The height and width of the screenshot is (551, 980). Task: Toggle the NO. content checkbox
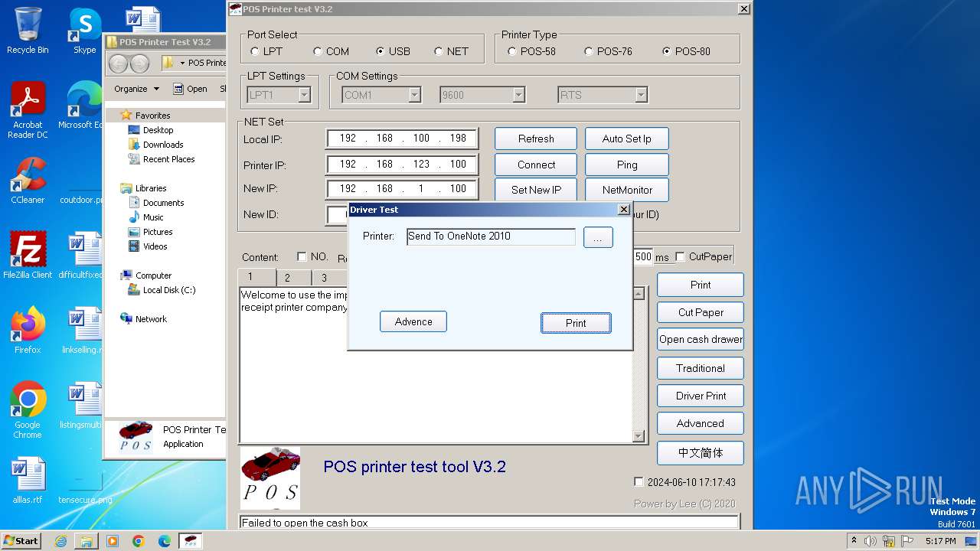point(302,256)
